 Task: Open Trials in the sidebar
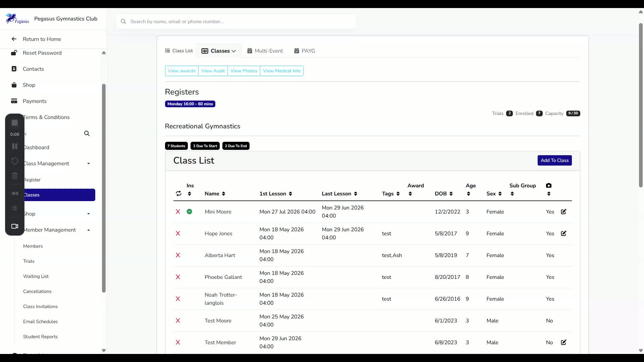pos(29,261)
